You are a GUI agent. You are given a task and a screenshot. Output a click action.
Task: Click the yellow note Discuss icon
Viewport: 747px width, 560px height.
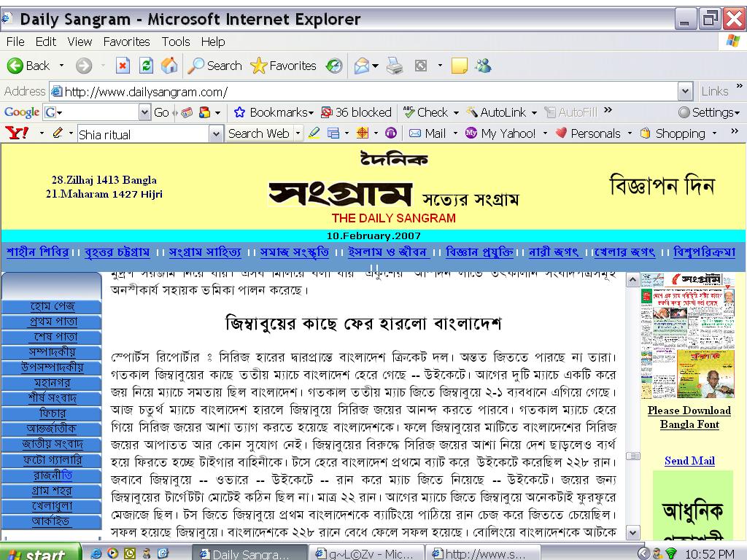click(460, 65)
